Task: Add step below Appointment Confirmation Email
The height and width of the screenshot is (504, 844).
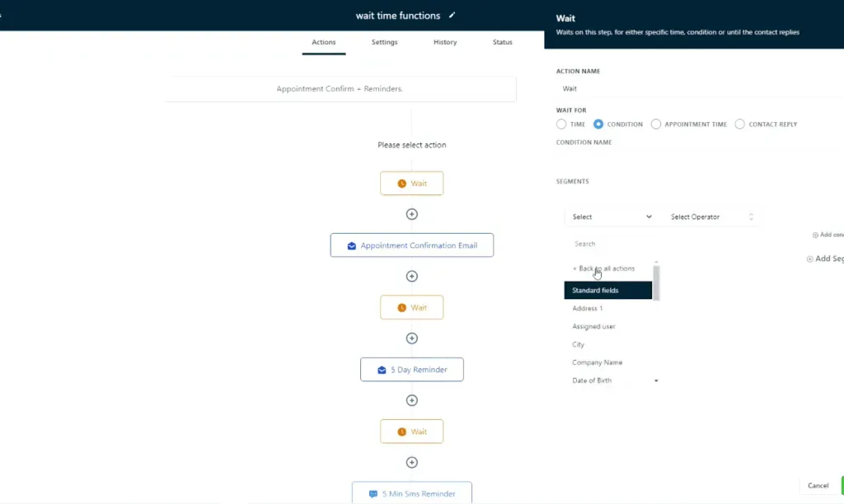Action: pos(412,276)
